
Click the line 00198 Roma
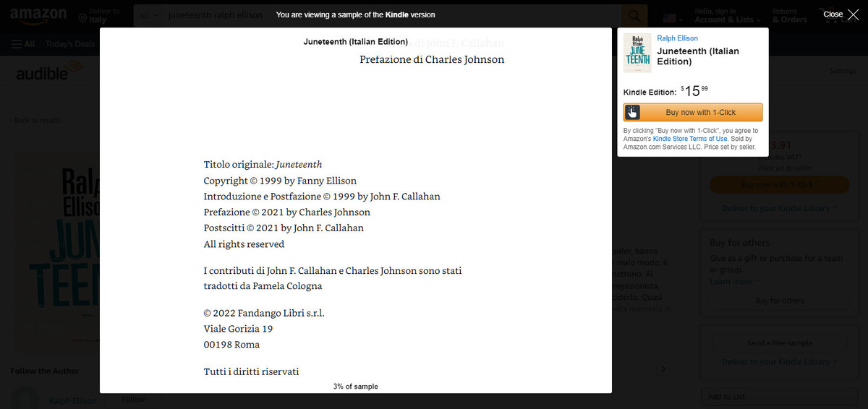(x=231, y=345)
